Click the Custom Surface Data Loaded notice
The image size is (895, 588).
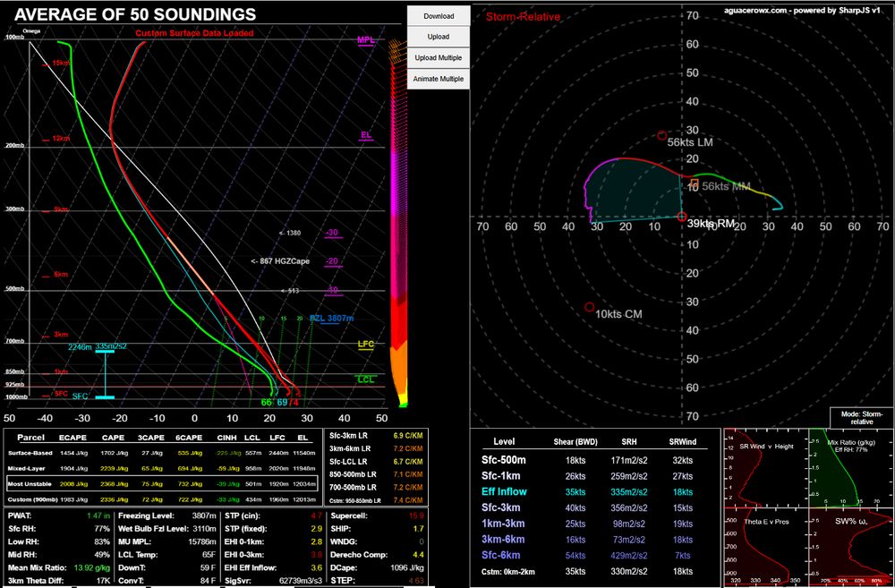point(194,33)
